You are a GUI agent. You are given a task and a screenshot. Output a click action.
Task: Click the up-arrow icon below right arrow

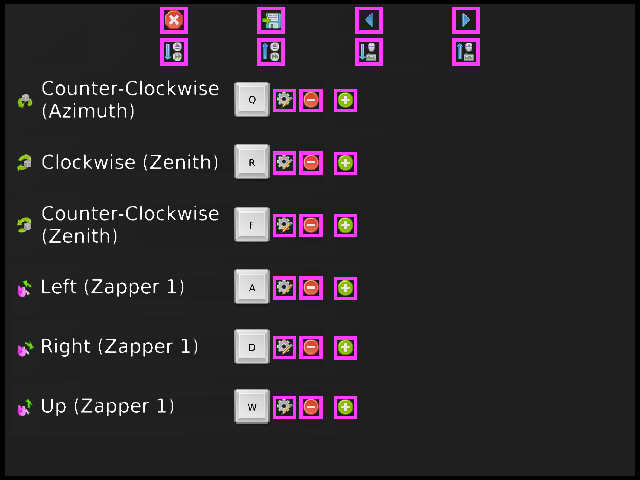[x=466, y=52]
